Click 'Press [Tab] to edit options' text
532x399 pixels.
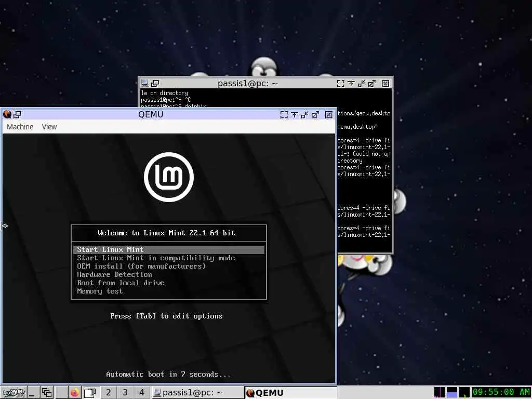(166, 316)
